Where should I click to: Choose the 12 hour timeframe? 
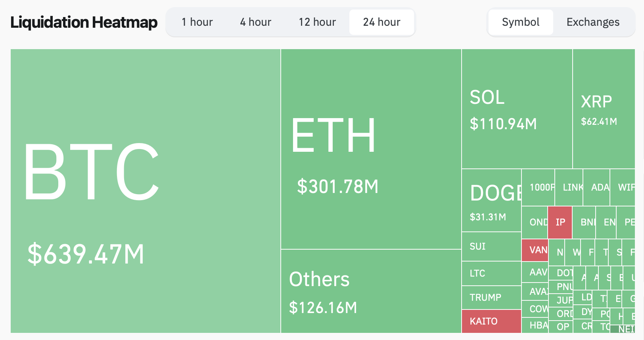point(317,22)
